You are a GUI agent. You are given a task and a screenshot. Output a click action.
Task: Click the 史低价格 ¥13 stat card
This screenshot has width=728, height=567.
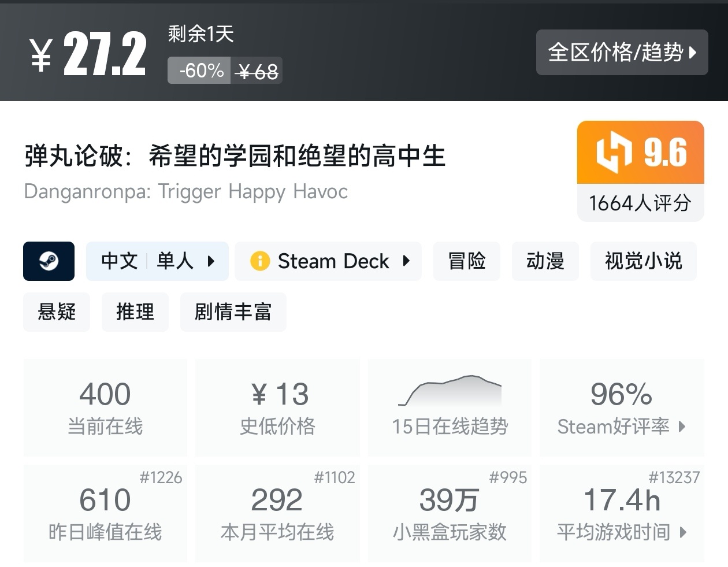pos(277,407)
